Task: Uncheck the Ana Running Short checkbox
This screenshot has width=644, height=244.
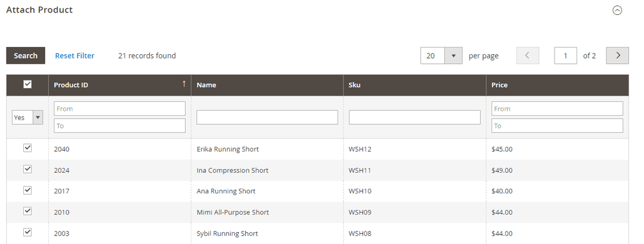Action: coord(27,190)
